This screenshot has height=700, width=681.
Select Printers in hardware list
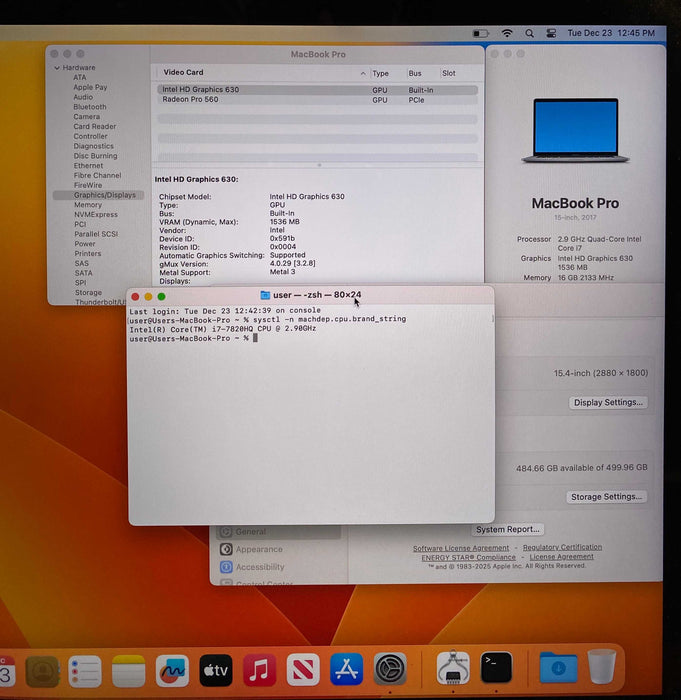point(88,254)
